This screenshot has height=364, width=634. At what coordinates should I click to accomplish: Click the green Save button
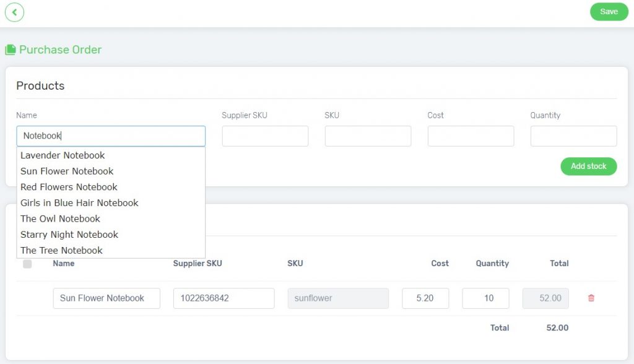(609, 11)
